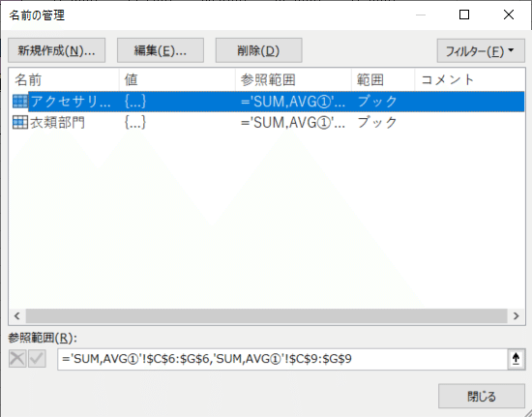The width and height of the screenshot is (532, 417).
Task: Click the 新規作成(N)... button
Action: click(x=57, y=50)
